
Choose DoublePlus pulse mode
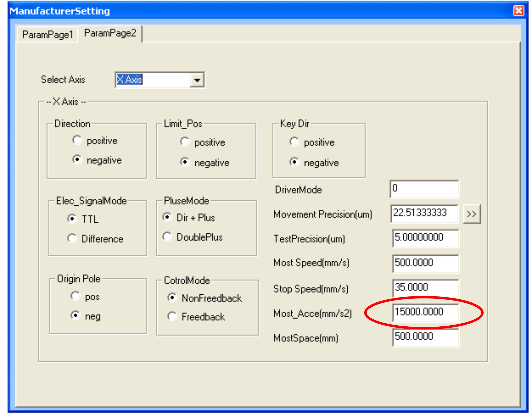tap(167, 237)
